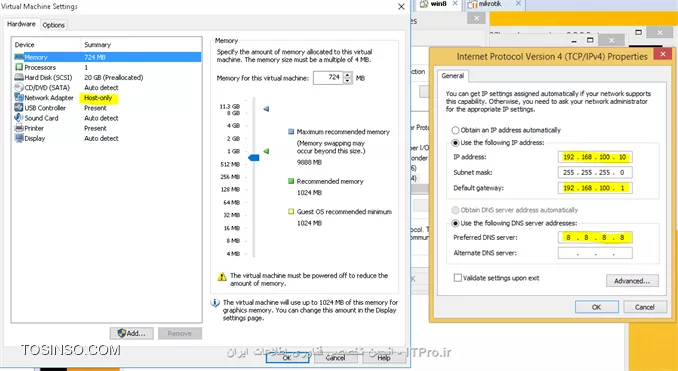Click the Host-only summary text

[x=98, y=98]
